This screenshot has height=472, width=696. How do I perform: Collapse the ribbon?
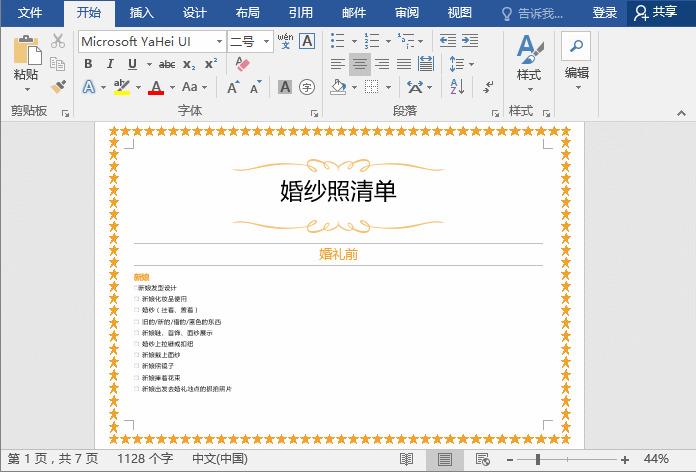681,114
